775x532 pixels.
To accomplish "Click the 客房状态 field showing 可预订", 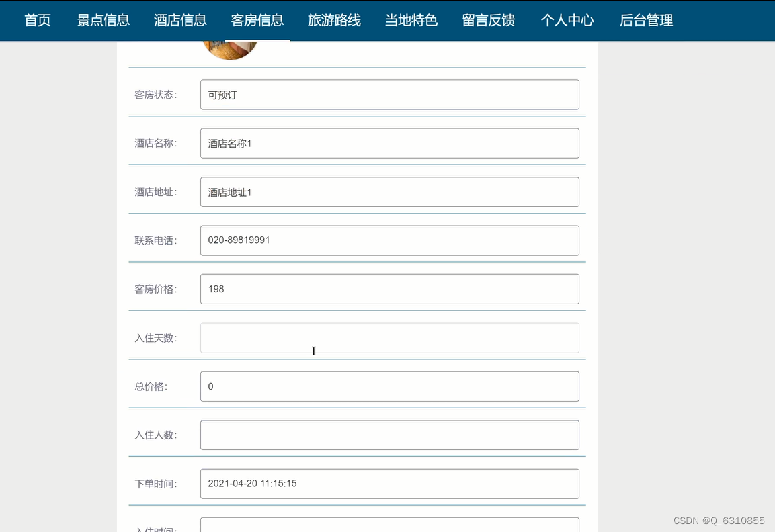I will (x=389, y=94).
